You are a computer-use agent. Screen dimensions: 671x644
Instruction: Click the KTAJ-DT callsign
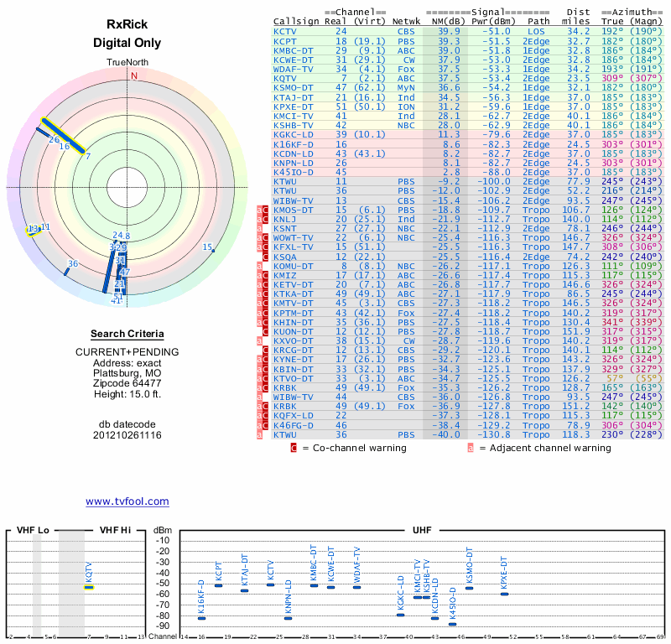(294, 97)
